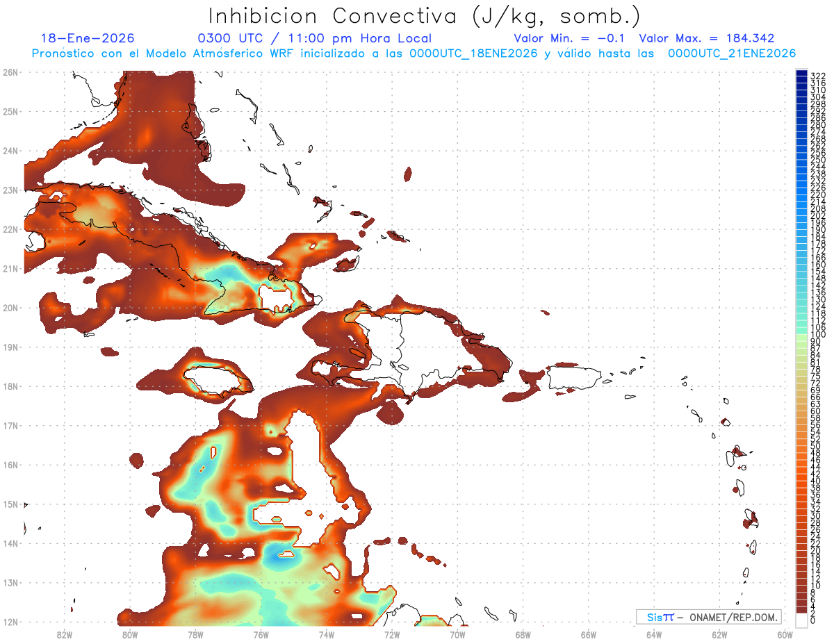The height and width of the screenshot is (644, 834).
Task: Click the 25N latitude label
Action: pos(10,111)
